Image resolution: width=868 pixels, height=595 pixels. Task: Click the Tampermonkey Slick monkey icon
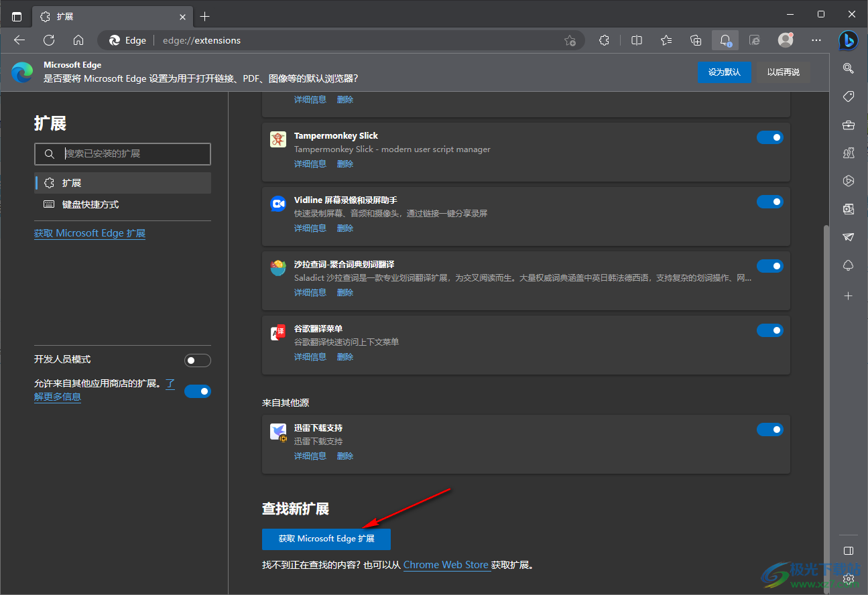(278, 139)
